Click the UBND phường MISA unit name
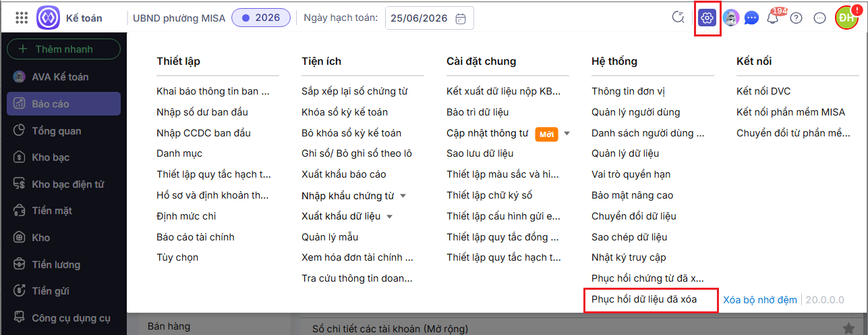Screen dimensions: 868x335 click(x=179, y=18)
